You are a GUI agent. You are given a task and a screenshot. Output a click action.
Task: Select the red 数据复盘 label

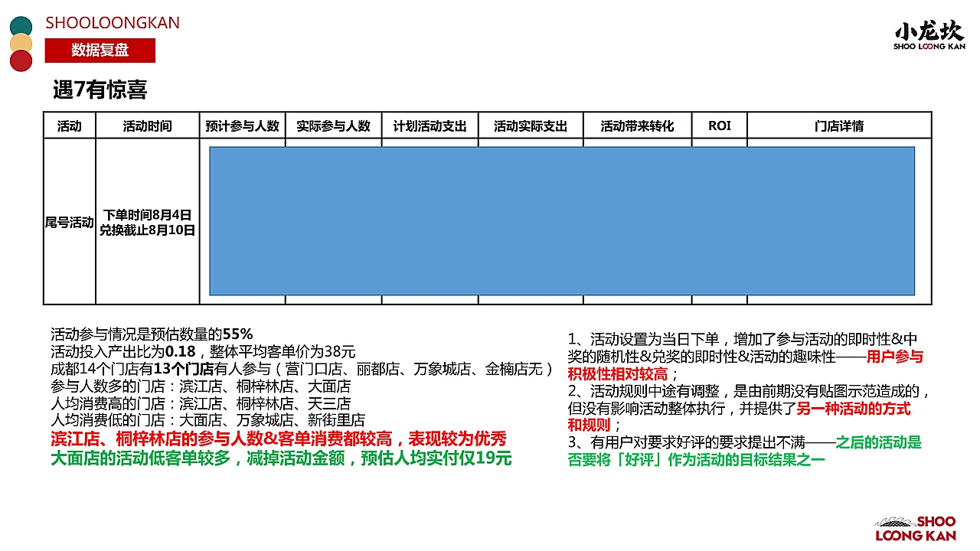(x=100, y=51)
